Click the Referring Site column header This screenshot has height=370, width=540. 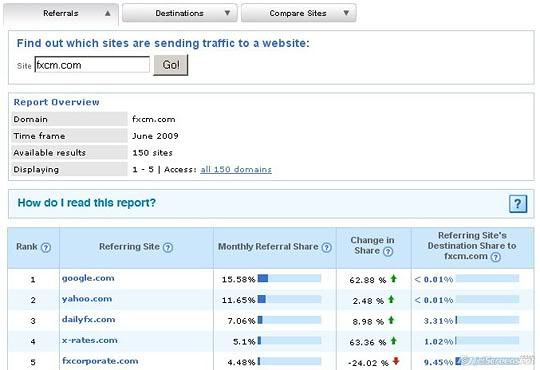pos(136,247)
